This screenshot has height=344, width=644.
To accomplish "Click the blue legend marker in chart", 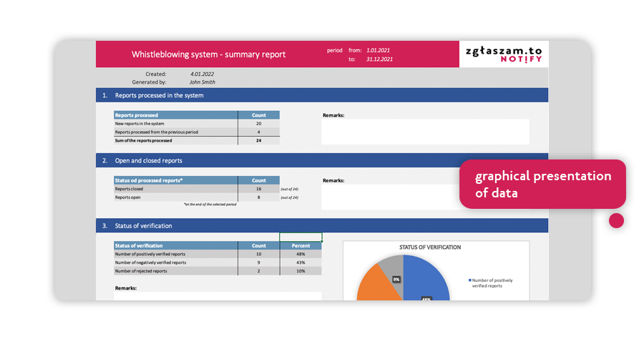I will coord(469,280).
